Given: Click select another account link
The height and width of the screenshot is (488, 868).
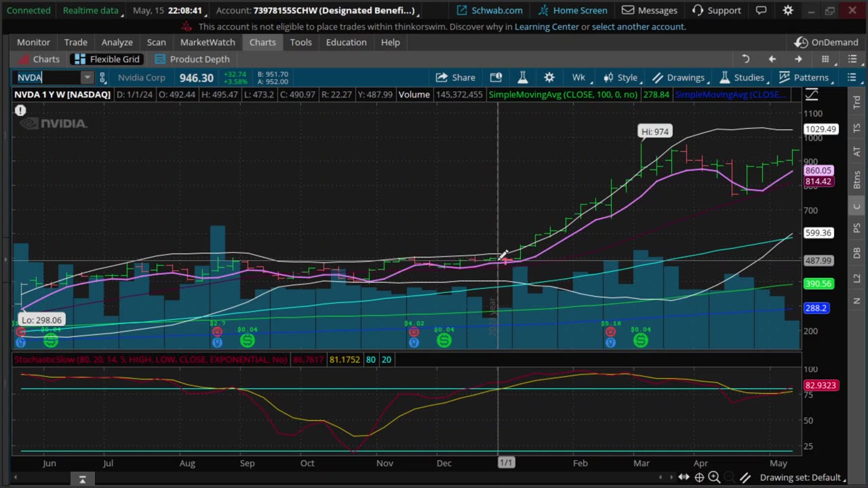Looking at the screenshot, I should pyautogui.click(x=638, y=26).
